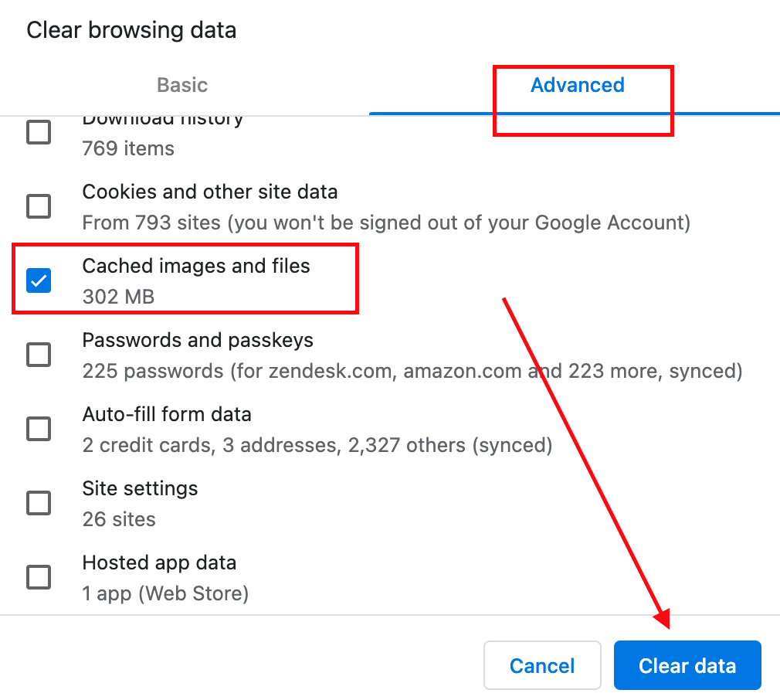
Task: Click the 'Auto-fill form data' label
Action: (x=167, y=414)
